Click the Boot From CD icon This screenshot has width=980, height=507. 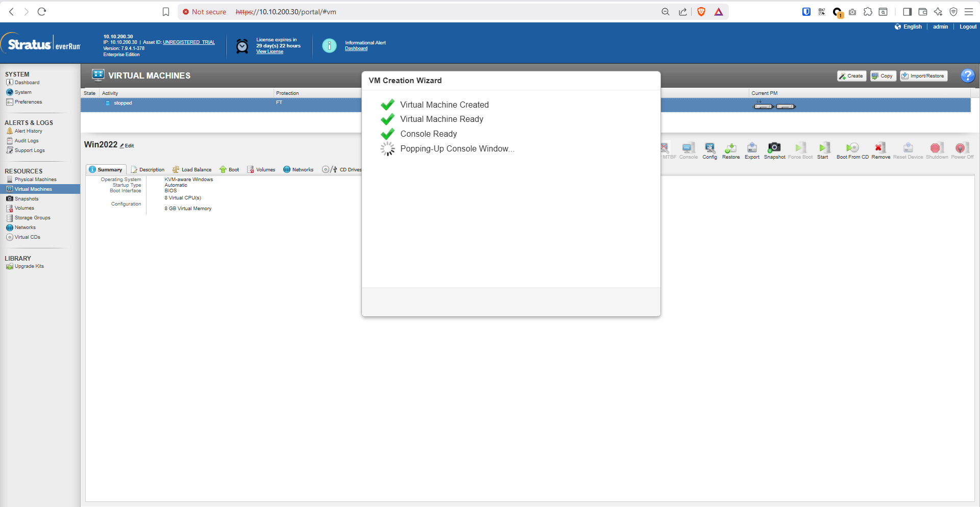pos(852,148)
